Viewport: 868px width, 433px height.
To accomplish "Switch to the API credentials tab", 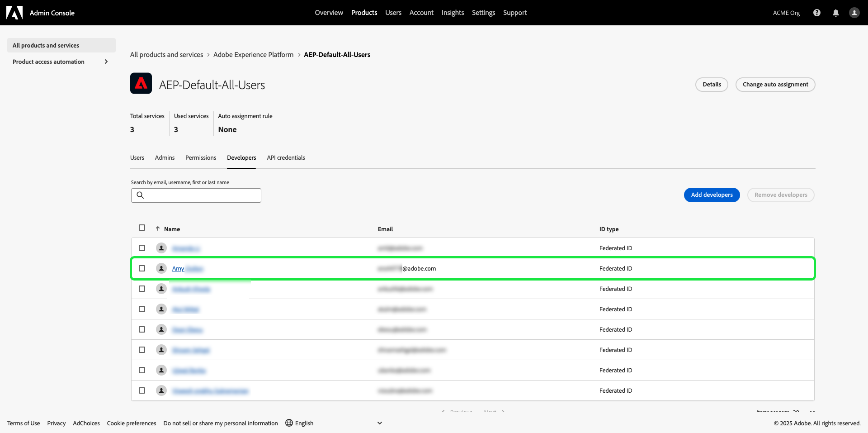I will (x=286, y=158).
